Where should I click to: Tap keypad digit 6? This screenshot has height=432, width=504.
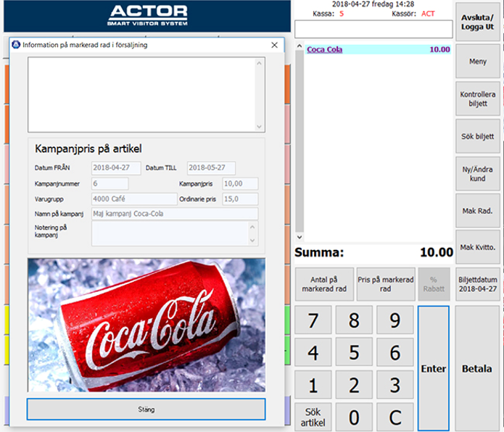tap(395, 352)
